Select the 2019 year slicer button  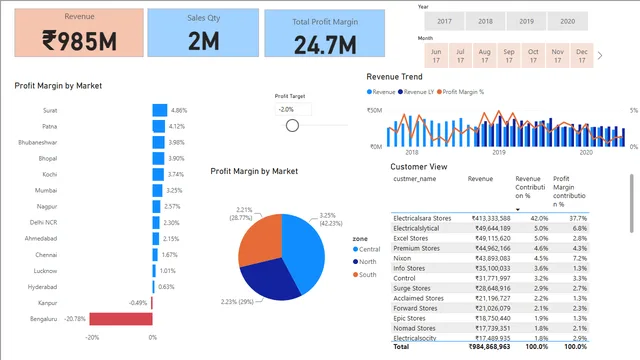(526, 21)
